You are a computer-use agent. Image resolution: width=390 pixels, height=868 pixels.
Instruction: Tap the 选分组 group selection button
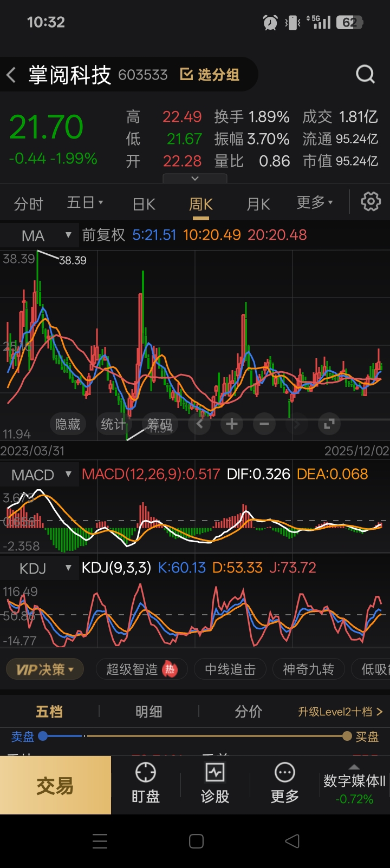(x=210, y=75)
